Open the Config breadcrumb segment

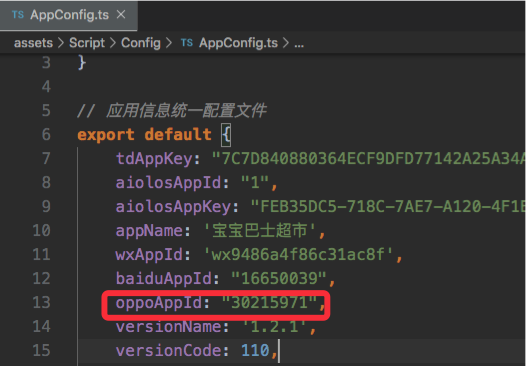click(141, 43)
